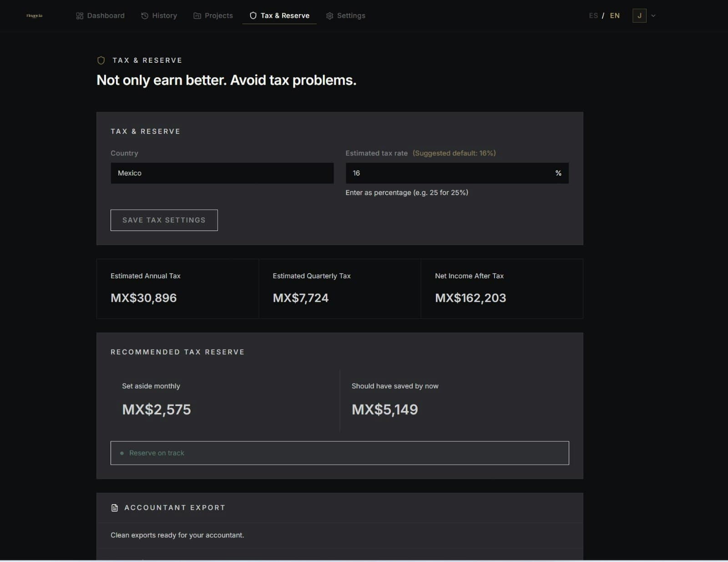Screen dimensions: 728x562
Task: Switch language to ES
Action: [x=594, y=15]
